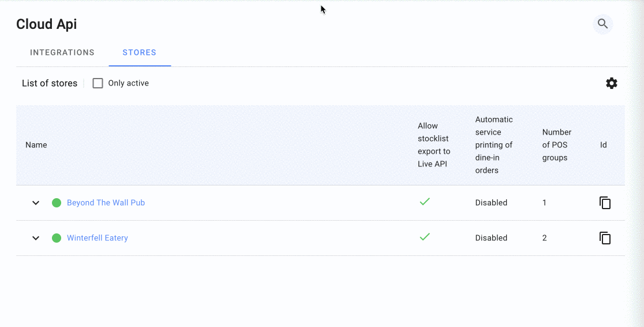
Task: Click green status dot for Winterfell Eatery
Action: [57, 238]
